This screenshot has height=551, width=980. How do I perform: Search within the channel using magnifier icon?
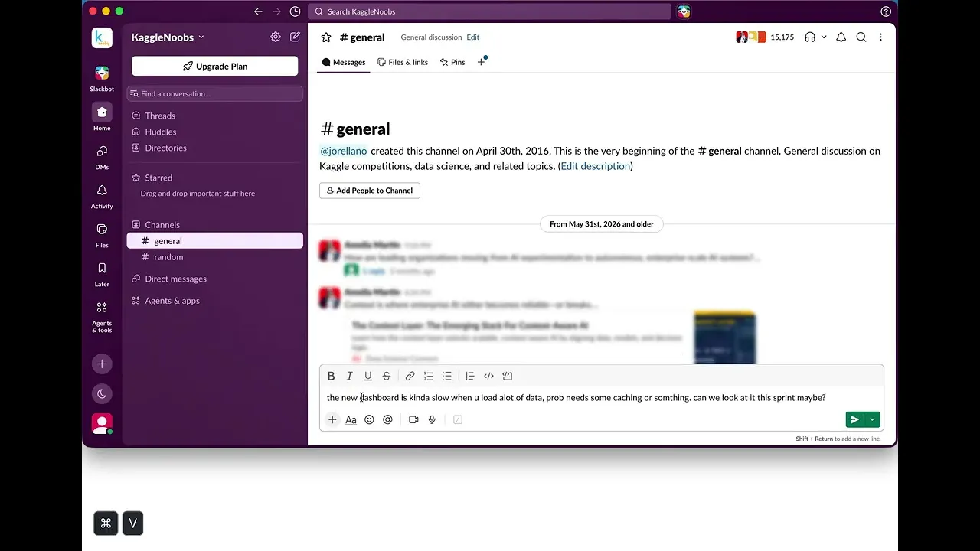(861, 37)
